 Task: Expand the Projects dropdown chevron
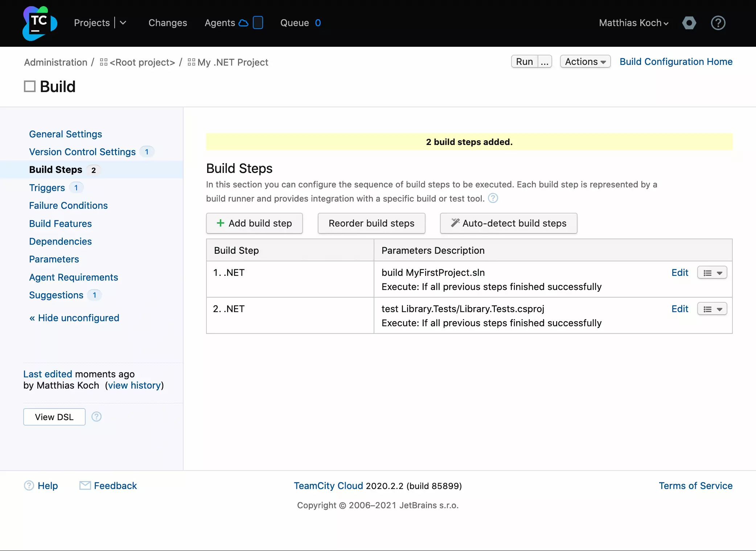[123, 23]
